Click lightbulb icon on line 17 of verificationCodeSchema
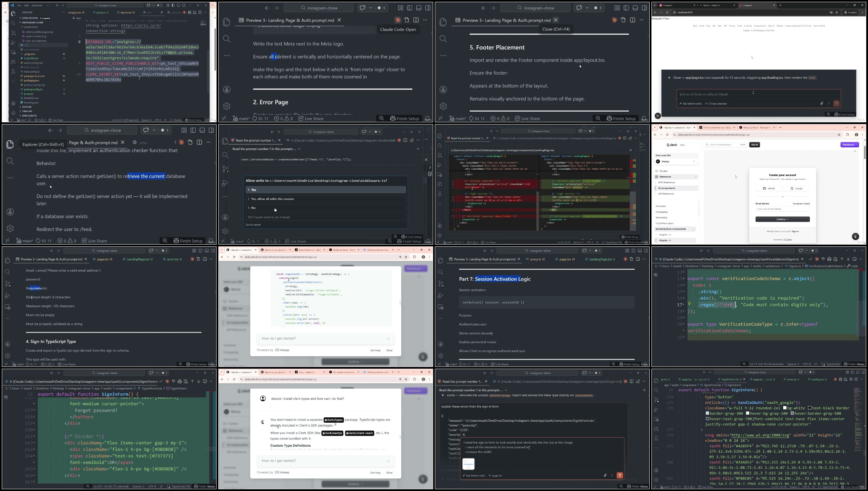 click(x=689, y=304)
